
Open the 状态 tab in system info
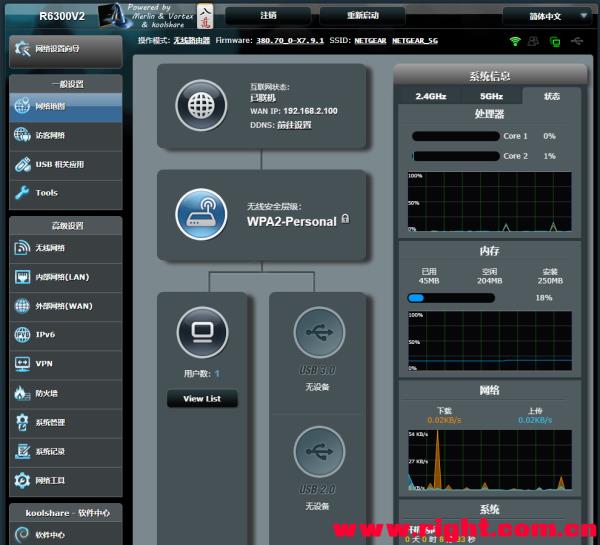(x=551, y=96)
